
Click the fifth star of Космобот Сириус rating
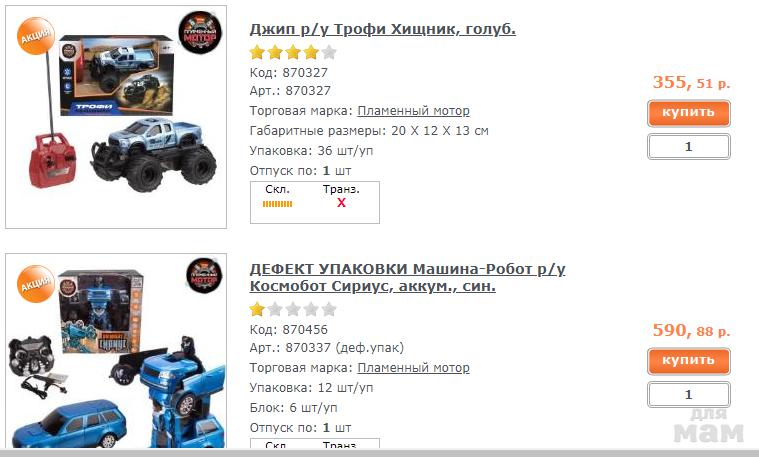pyautogui.click(x=329, y=309)
